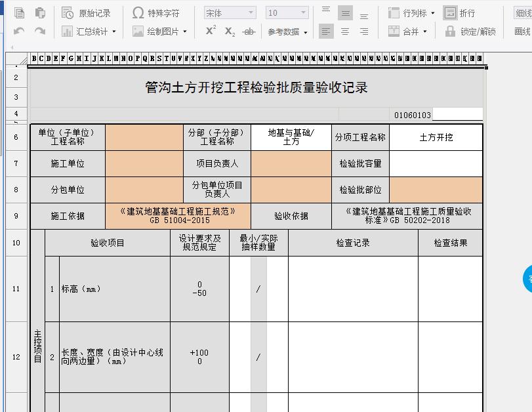
Task: Toggle 锁定/解锁 cell lock
Action: [x=470, y=31]
